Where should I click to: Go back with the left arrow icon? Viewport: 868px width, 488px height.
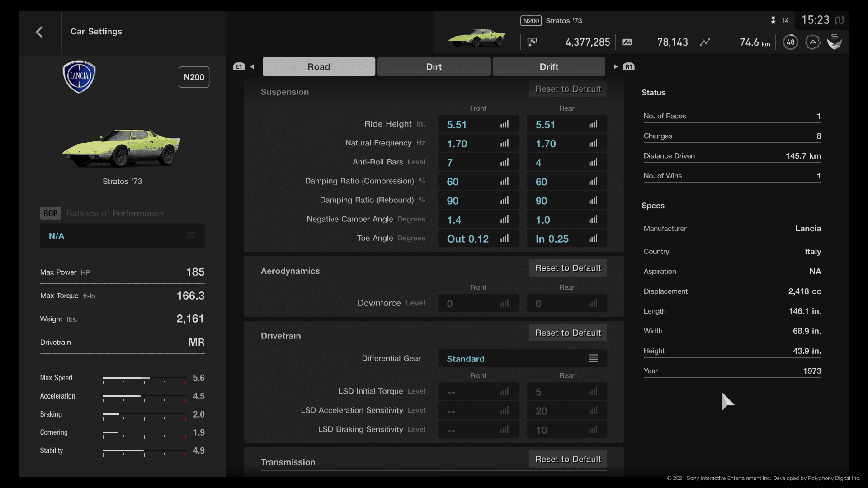[39, 32]
